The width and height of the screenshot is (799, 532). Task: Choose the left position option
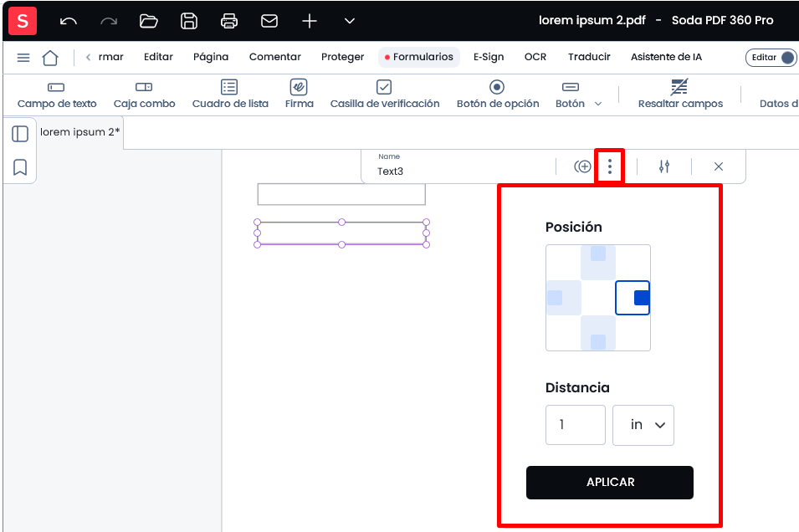click(x=564, y=298)
